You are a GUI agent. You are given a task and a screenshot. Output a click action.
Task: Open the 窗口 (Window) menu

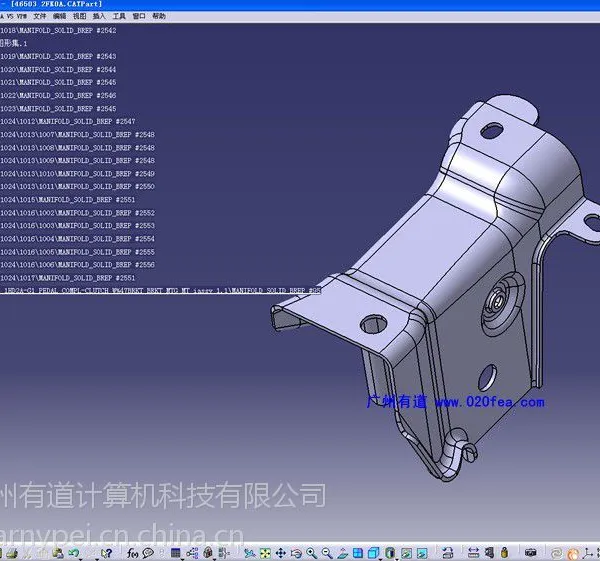pos(139,16)
